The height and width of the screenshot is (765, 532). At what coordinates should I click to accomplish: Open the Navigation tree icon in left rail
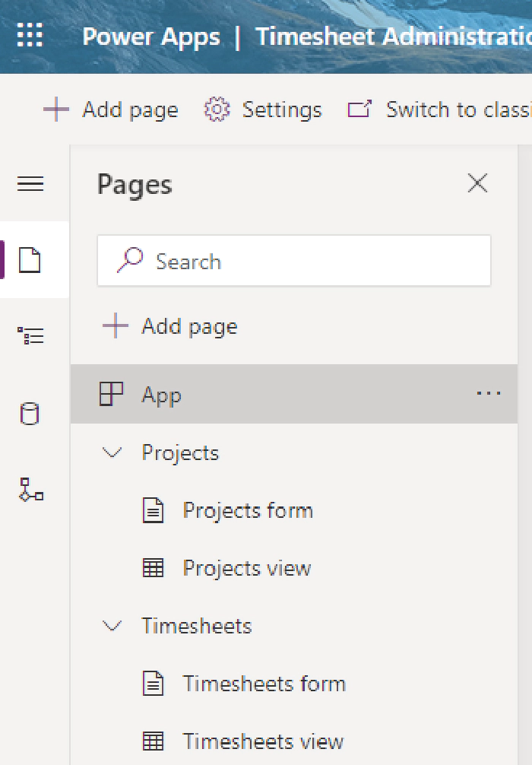click(30, 335)
